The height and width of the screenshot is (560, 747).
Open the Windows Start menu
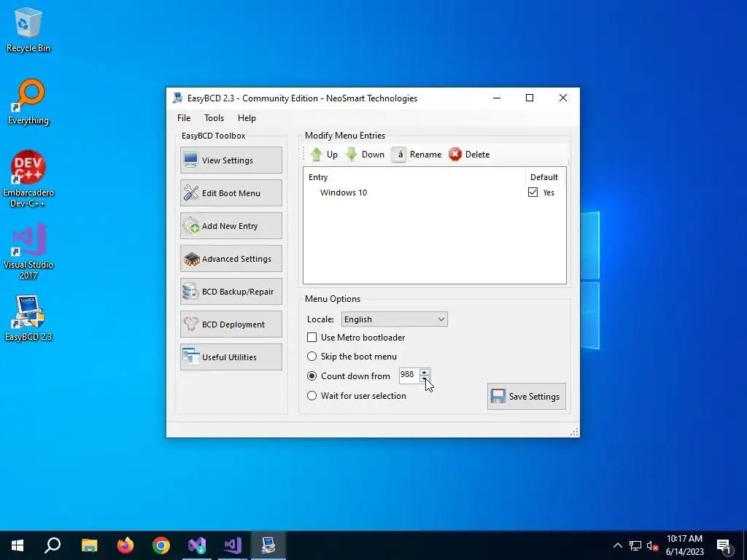(18, 545)
